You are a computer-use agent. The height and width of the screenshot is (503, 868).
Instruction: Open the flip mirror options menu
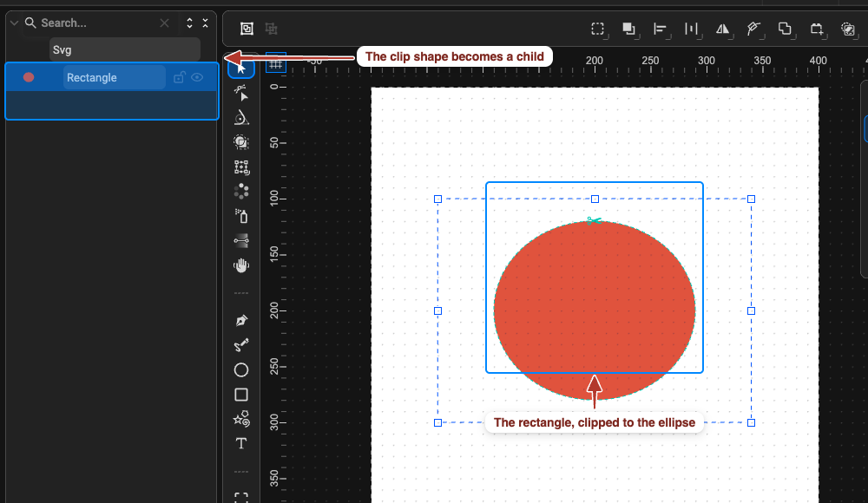point(722,29)
